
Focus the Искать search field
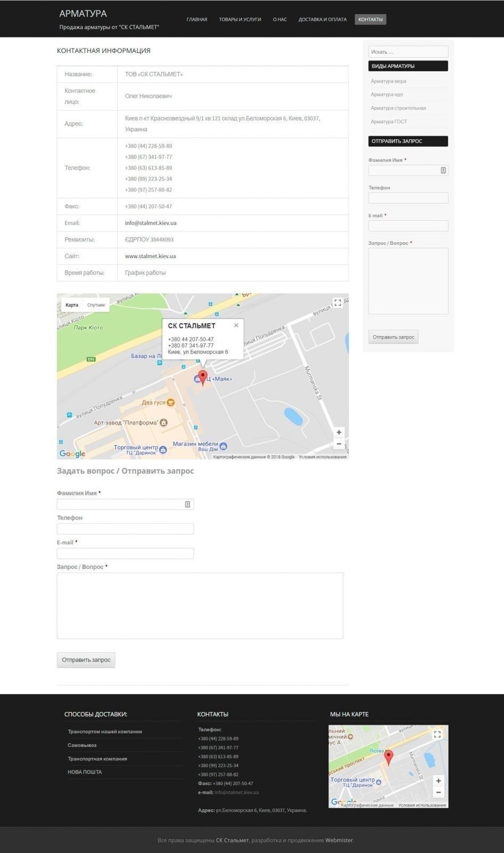click(x=408, y=52)
